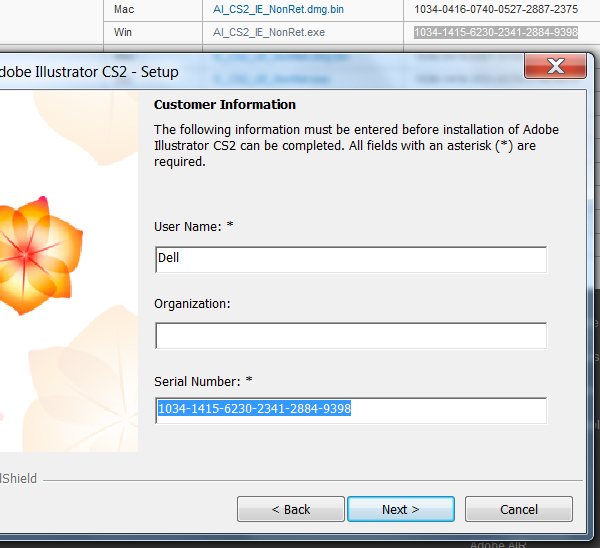Open the AI_CS2_IE_NonRet.dmg.bin download link
This screenshot has width=600, height=548.
point(278,9)
